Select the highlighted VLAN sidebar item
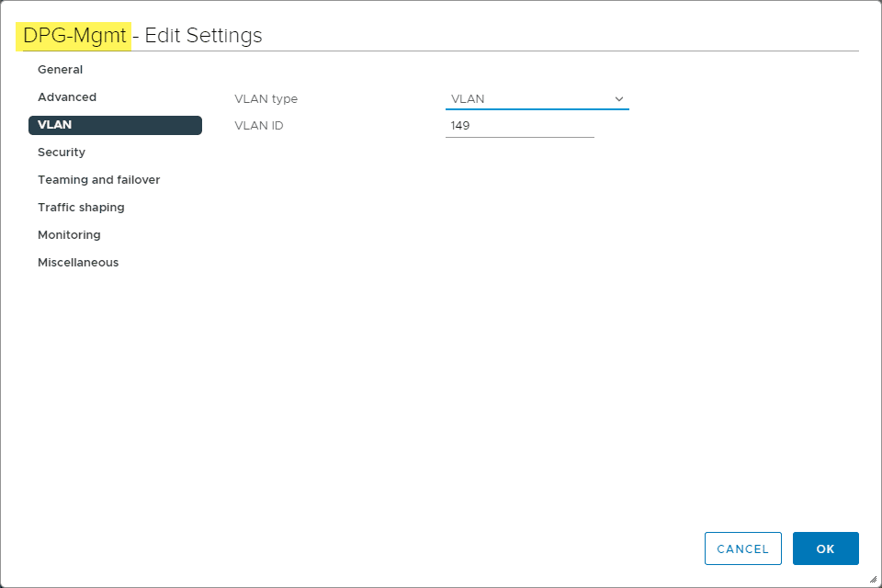882x588 pixels. pyautogui.click(x=115, y=125)
